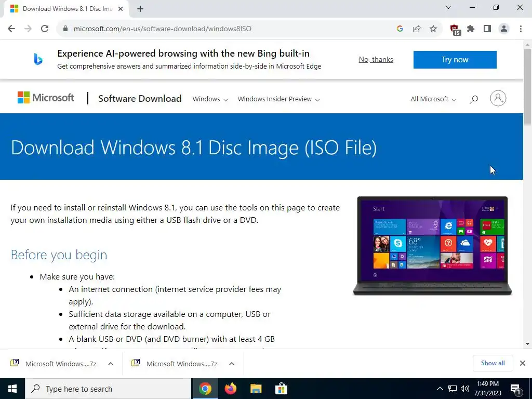
Task: Click the Try now button
Action: 455,60
